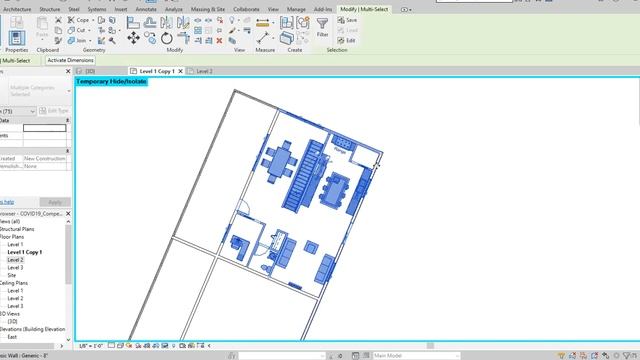Open the Properties help link
The width and height of the screenshot is (640, 360).
tap(7, 202)
